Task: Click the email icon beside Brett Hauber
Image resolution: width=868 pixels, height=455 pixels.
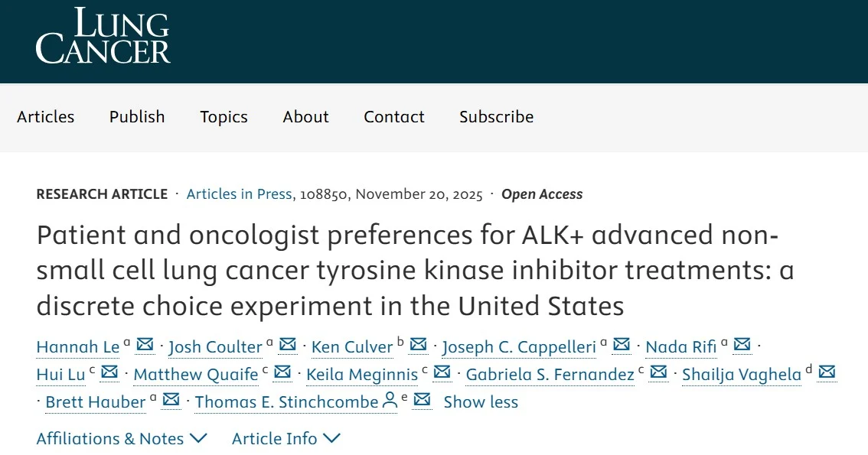Action: [171, 401]
